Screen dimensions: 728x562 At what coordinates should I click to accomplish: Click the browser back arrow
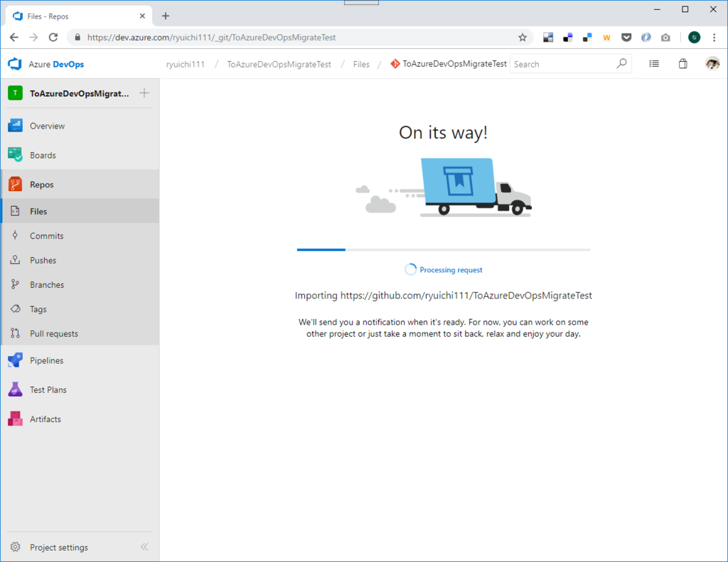14,37
